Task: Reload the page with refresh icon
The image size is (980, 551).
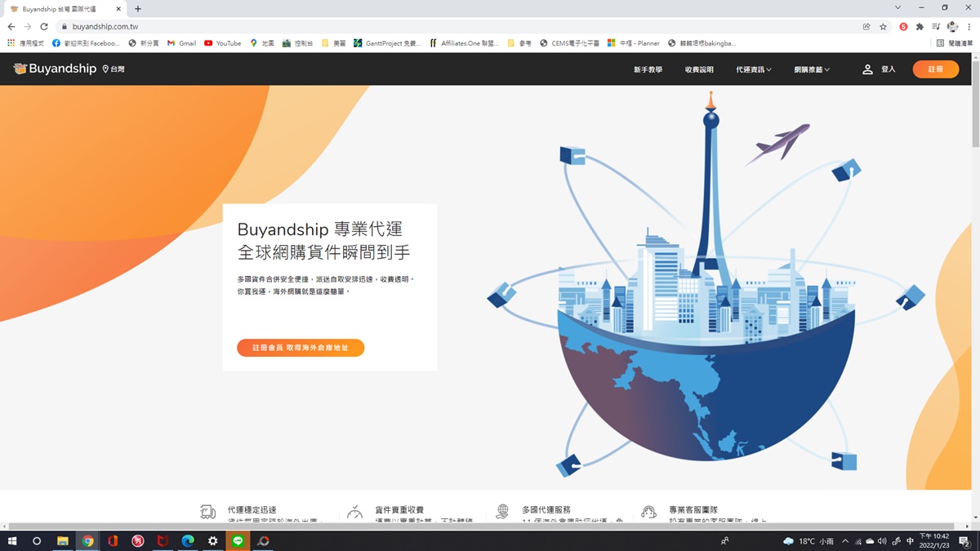Action: pos(44,26)
